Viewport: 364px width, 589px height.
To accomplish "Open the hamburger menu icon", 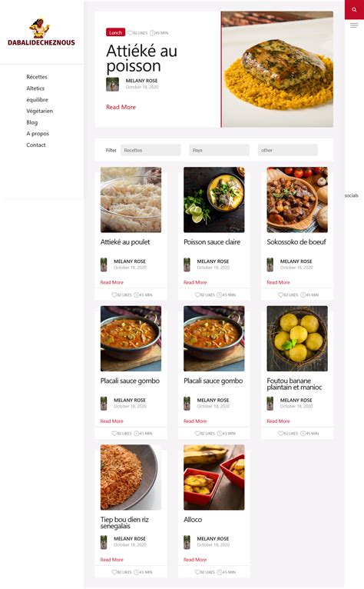I will 354,25.
